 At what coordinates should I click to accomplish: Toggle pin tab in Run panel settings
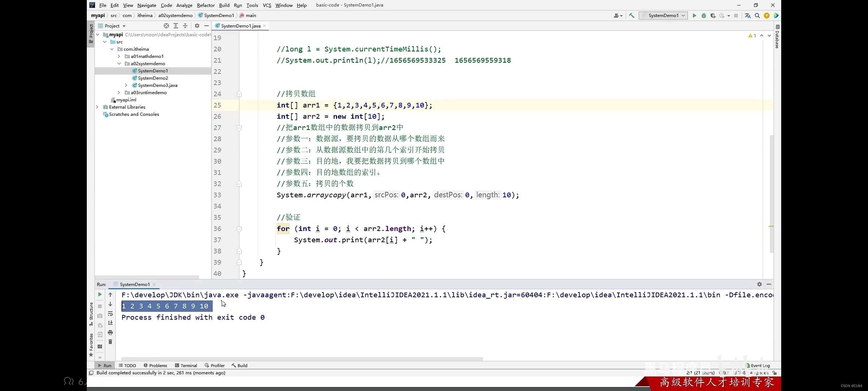tap(759, 285)
